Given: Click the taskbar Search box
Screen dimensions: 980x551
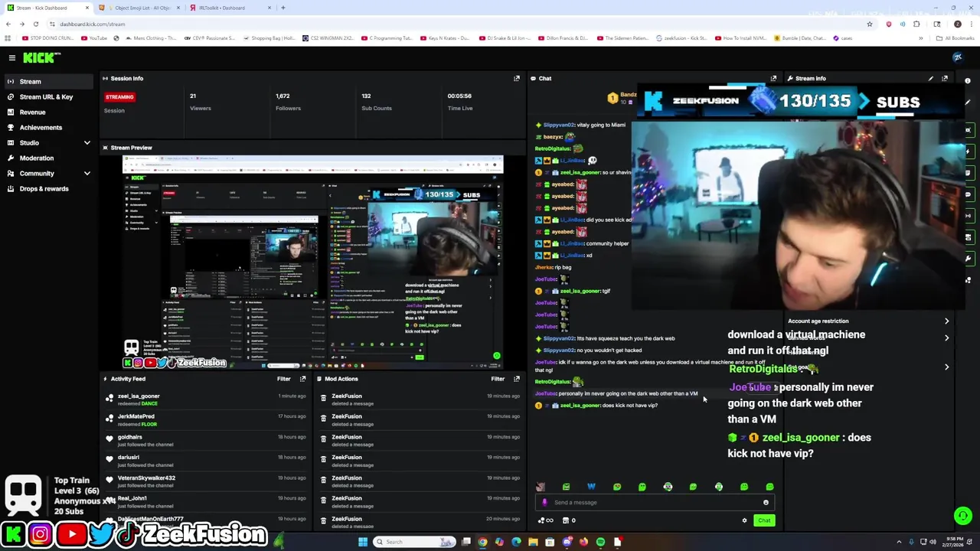Looking at the screenshot, I should [x=413, y=542].
